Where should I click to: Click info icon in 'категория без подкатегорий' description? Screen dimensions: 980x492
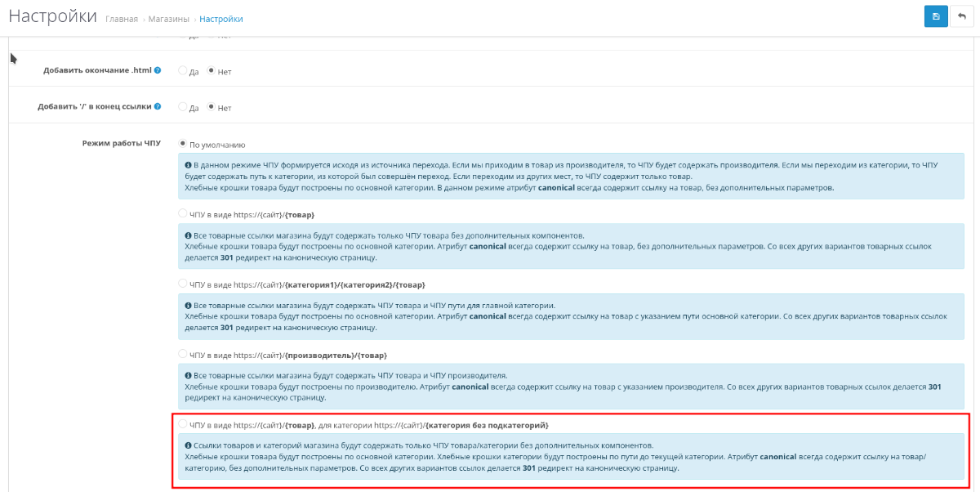coord(188,445)
